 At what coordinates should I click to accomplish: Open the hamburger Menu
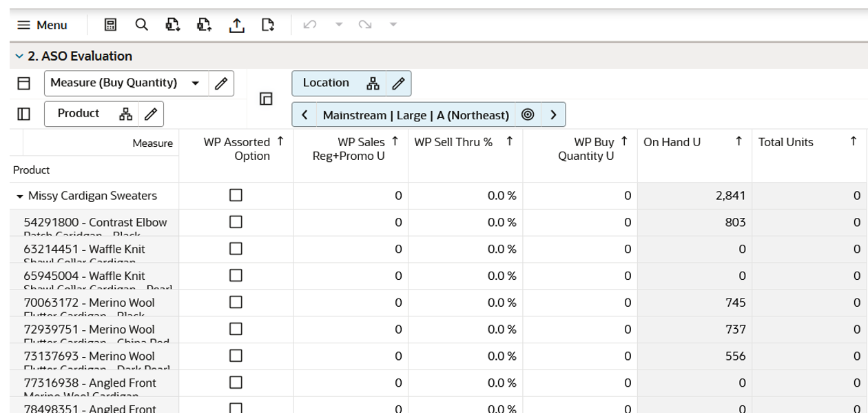click(x=42, y=25)
